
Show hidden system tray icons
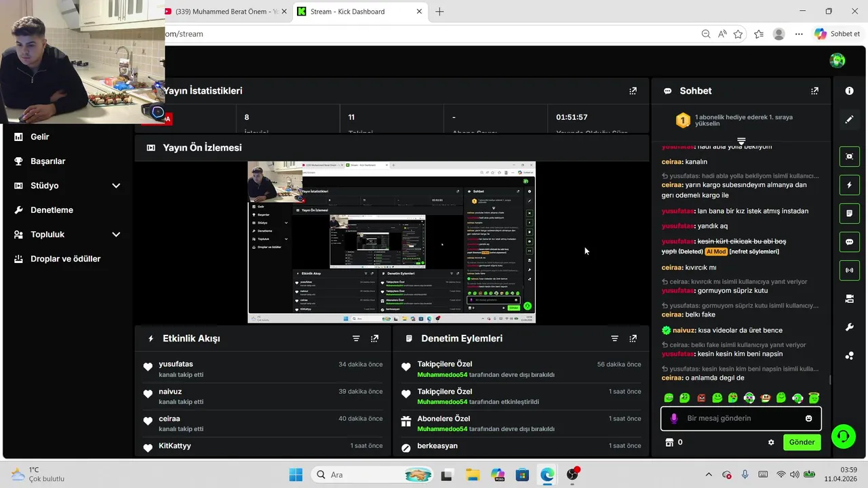coord(709,474)
